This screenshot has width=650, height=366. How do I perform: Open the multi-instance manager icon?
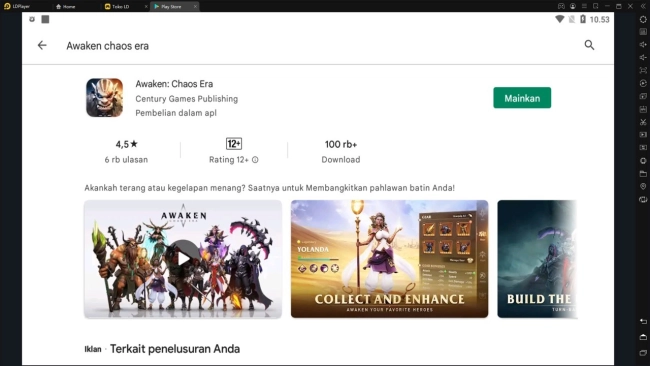click(x=643, y=96)
